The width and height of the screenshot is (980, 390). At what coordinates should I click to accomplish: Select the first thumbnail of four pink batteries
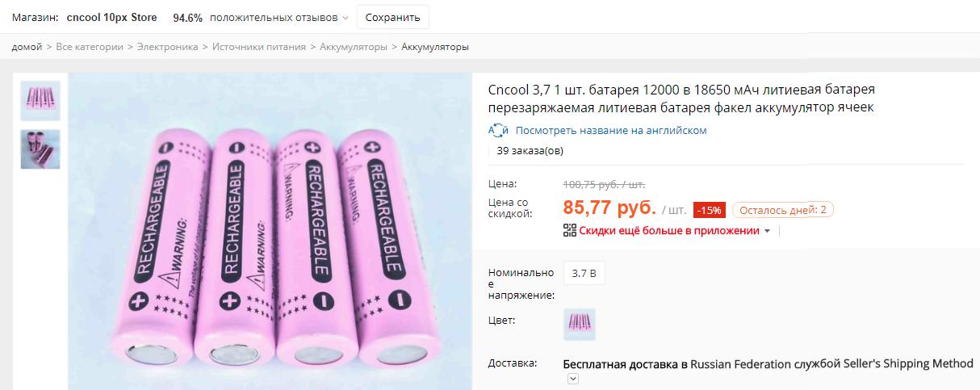click(40, 100)
